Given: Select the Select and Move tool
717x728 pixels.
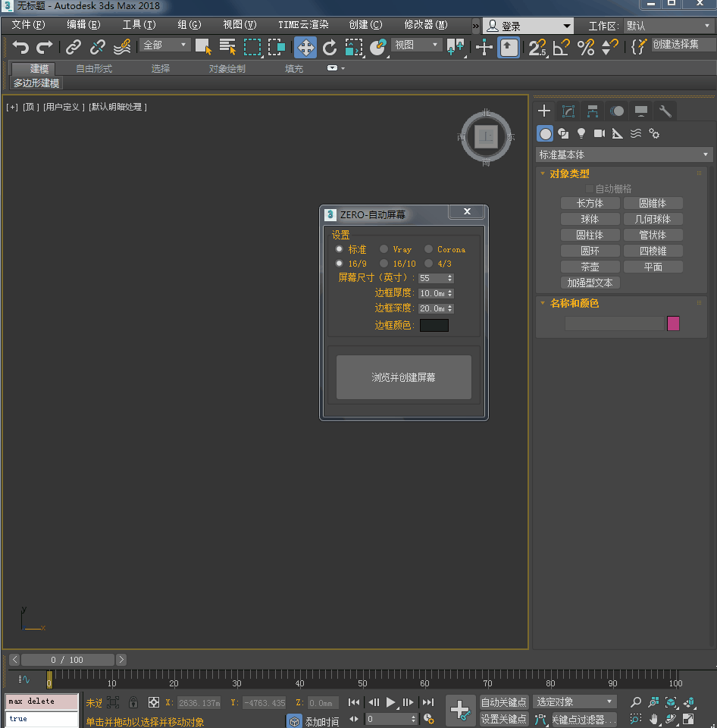Looking at the screenshot, I should point(305,48).
